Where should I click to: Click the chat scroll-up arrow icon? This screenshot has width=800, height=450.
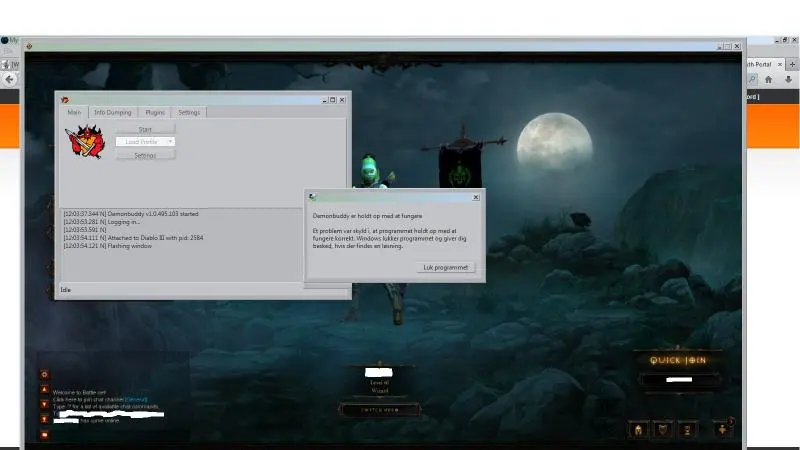coord(44,389)
